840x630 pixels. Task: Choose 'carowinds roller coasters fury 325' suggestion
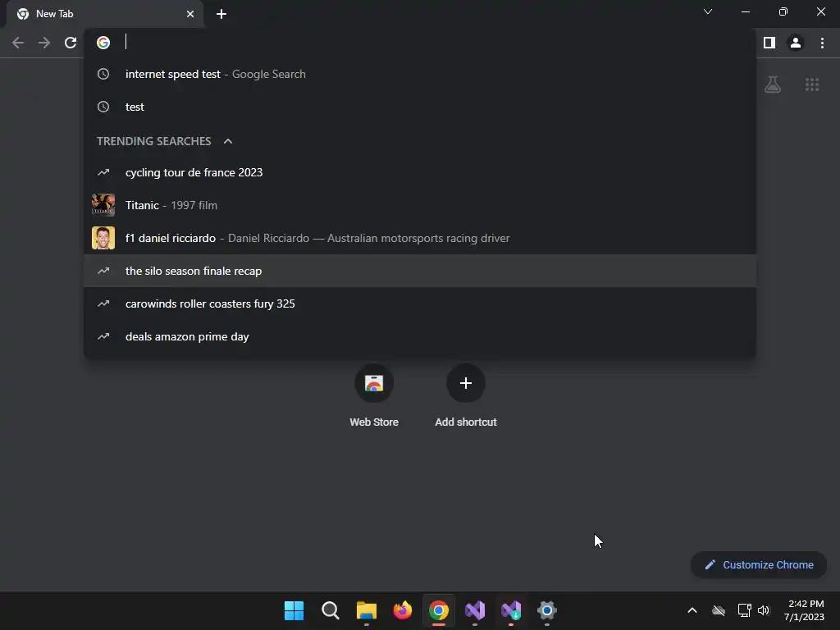pos(420,304)
